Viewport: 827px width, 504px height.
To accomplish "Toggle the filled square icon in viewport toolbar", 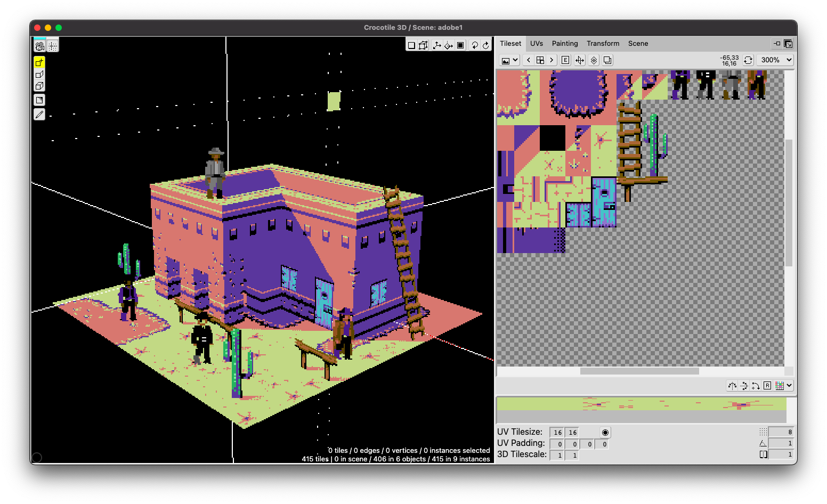I will point(460,45).
